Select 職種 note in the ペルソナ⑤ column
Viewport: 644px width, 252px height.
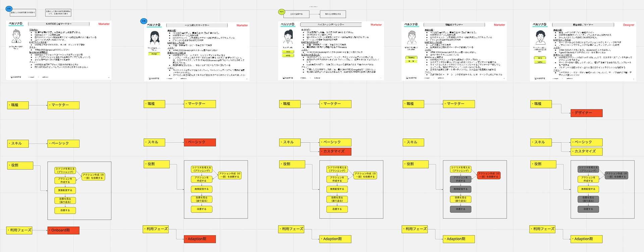pyautogui.click(x=541, y=104)
